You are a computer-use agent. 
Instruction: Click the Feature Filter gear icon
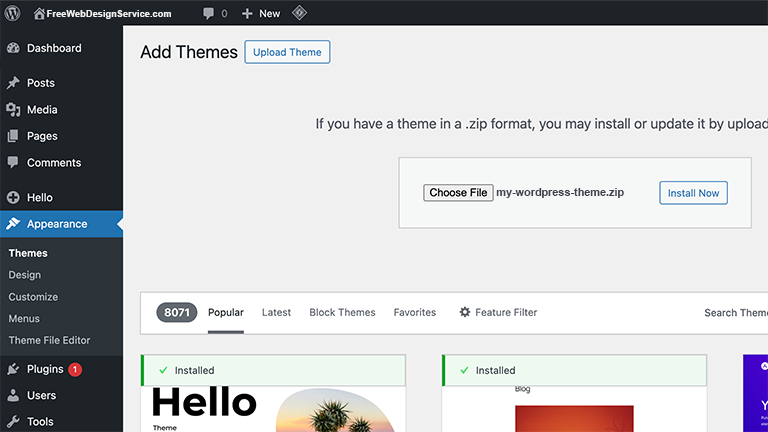pos(465,312)
